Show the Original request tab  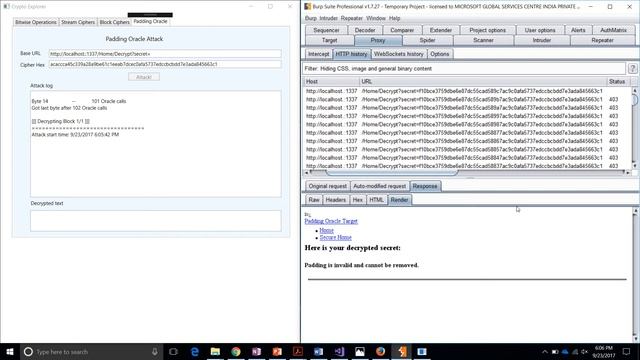point(327,186)
